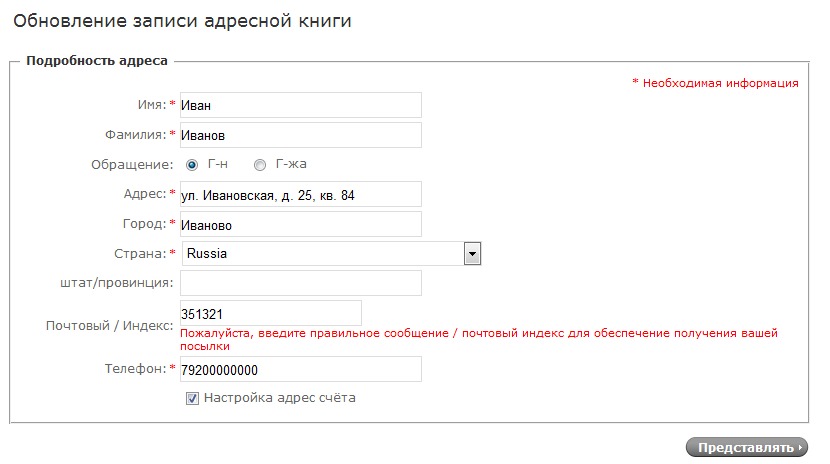Click the empty штат/провинция field
Viewport: 830px width, 464px height.
(300, 284)
